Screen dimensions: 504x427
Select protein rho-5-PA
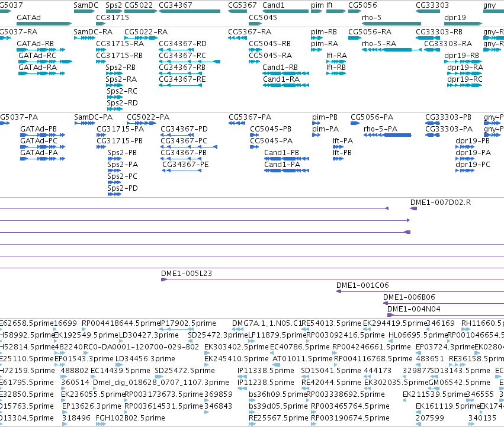pyautogui.click(x=387, y=135)
